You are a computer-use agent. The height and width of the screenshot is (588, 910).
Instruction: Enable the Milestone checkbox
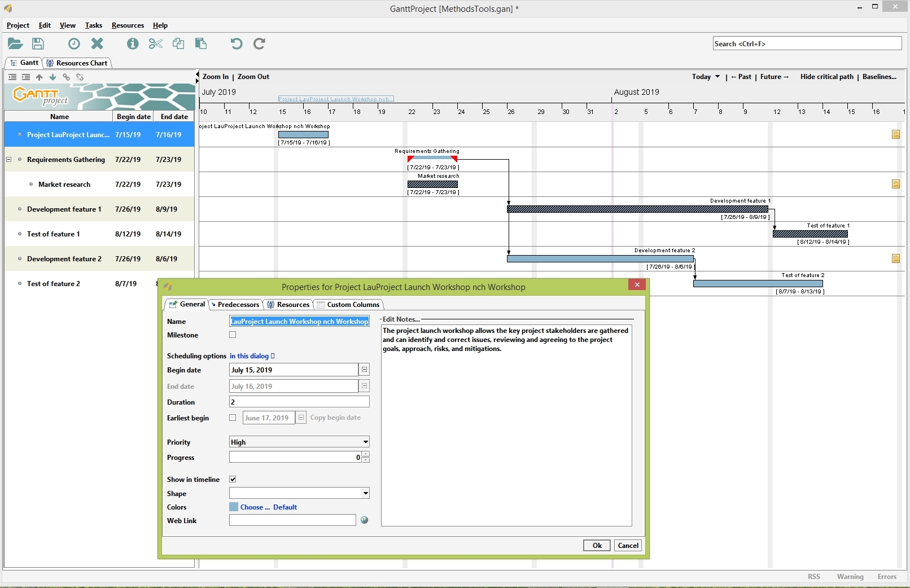(x=232, y=335)
